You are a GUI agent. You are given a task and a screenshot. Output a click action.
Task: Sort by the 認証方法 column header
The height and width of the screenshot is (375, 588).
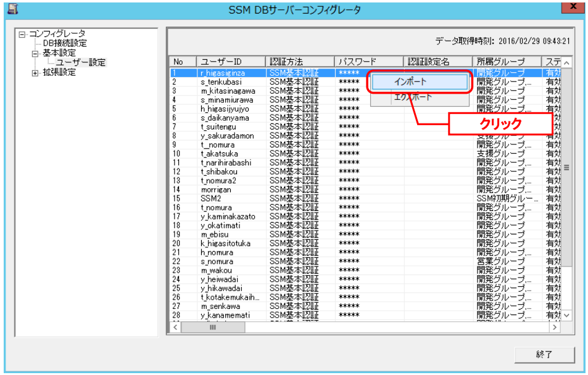(300, 62)
